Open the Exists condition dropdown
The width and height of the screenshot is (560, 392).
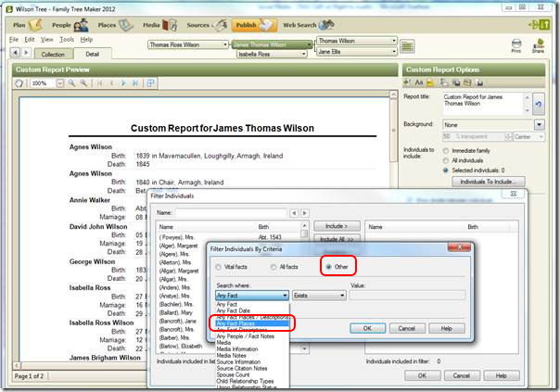click(x=320, y=295)
